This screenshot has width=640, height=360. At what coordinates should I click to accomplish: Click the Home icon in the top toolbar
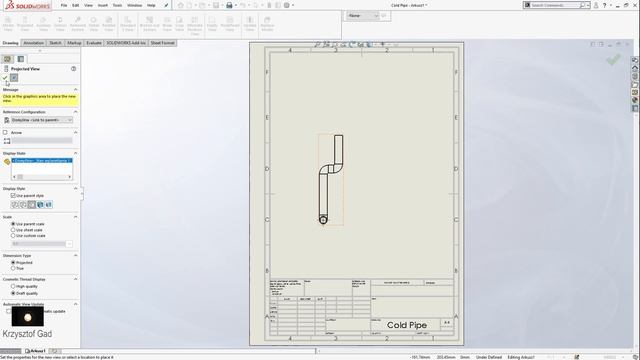tap(180, 5)
